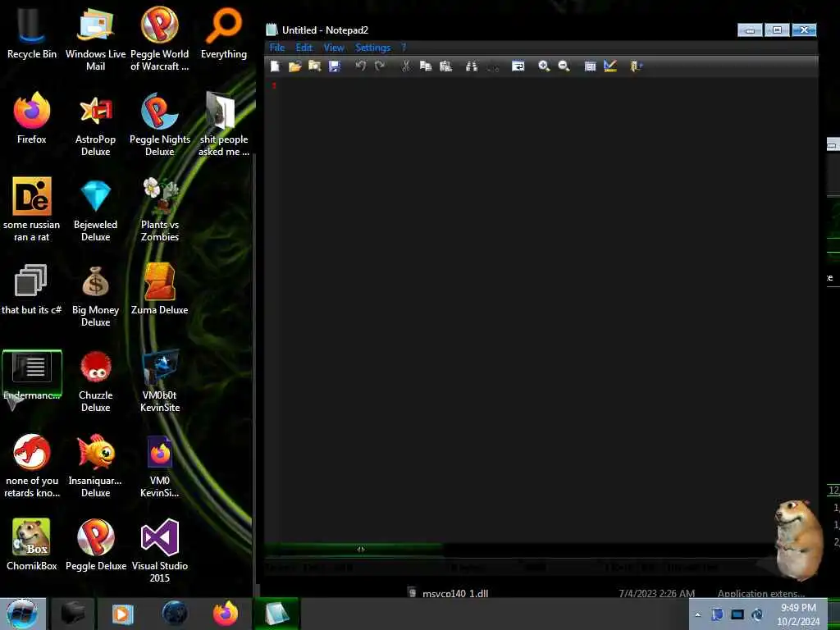Viewport: 840px width, 630px height.
Task: Click the taskbar clock showing 9:49 PM
Action: pos(798,614)
